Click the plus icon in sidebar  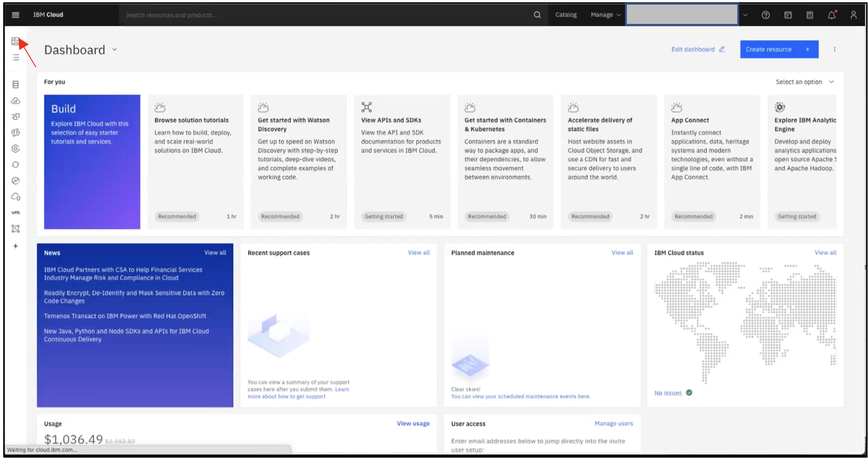pyautogui.click(x=15, y=246)
